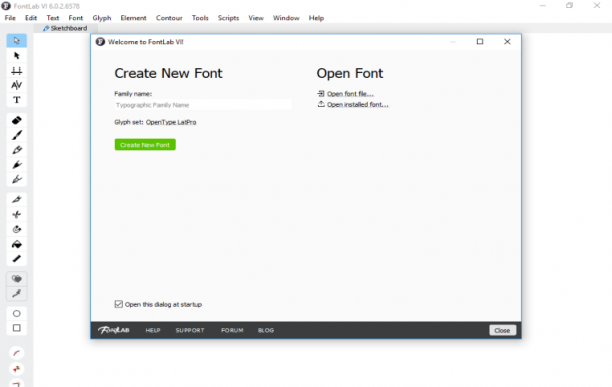
Task: Click the Close button in dialog footer
Action: click(x=502, y=330)
